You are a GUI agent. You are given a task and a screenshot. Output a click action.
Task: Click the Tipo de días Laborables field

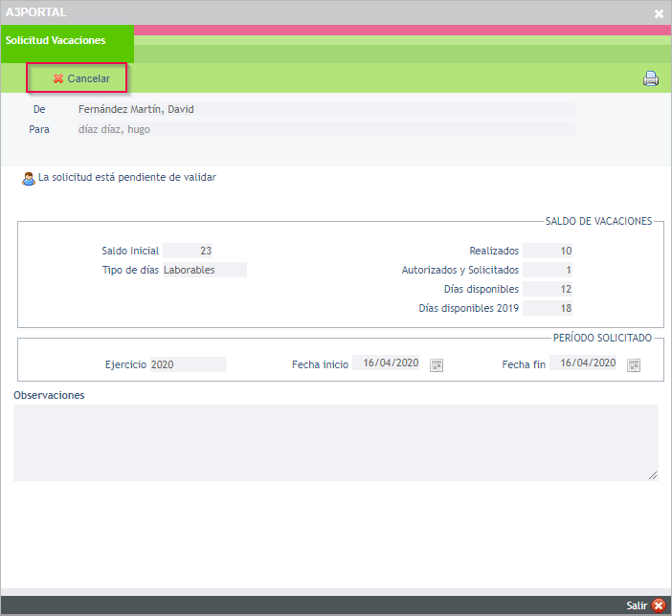click(205, 270)
